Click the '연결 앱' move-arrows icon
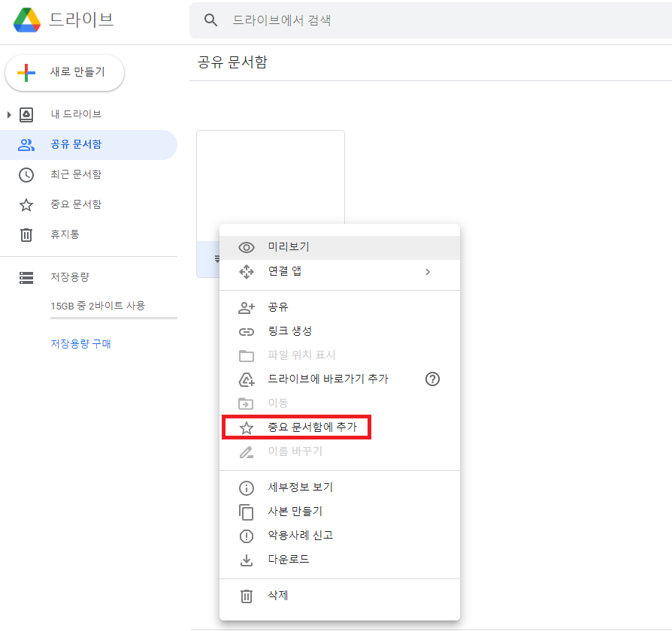 coord(247,272)
